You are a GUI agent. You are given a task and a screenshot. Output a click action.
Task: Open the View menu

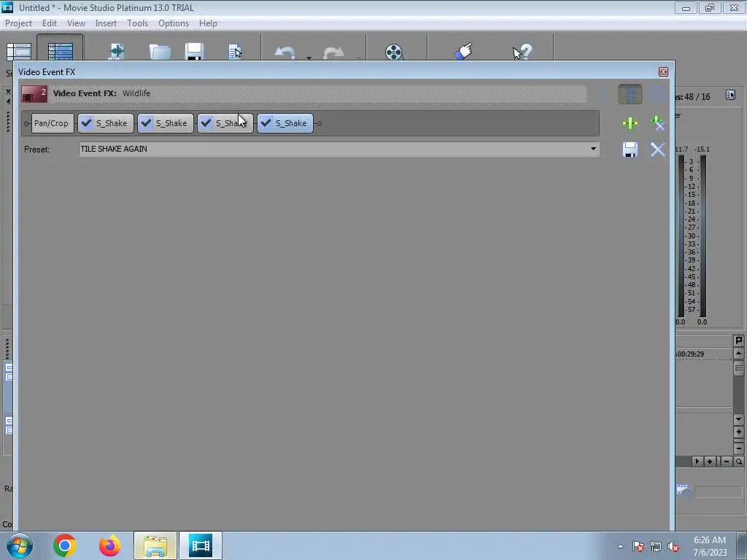(x=76, y=23)
